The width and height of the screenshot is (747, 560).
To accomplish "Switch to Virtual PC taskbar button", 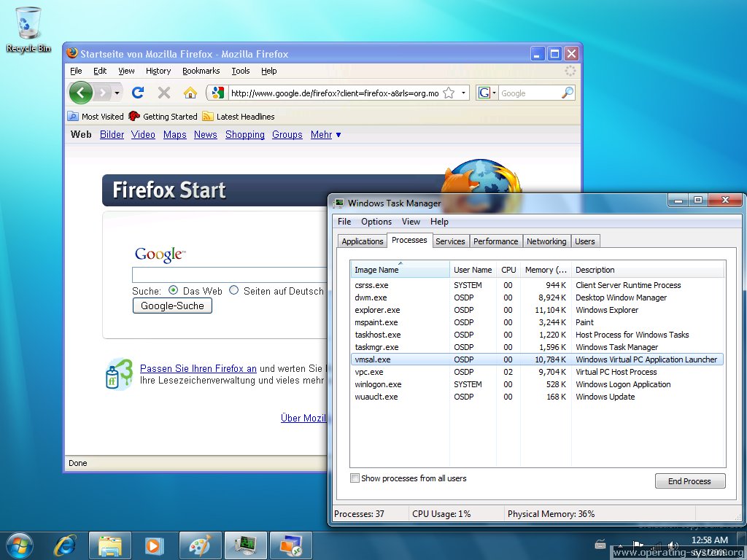I will click(x=290, y=545).
